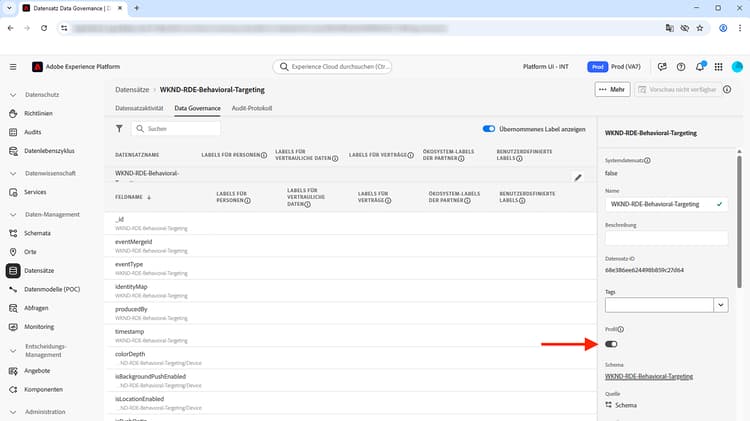
Task: Click the Adobe Experience Platform logo
Action: pos(37,66)
